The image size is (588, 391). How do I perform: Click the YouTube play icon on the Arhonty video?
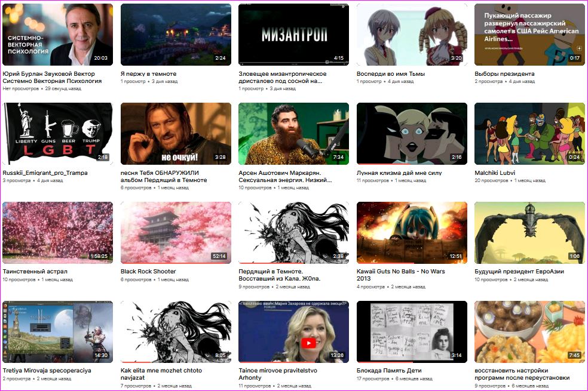pos(308,343)
